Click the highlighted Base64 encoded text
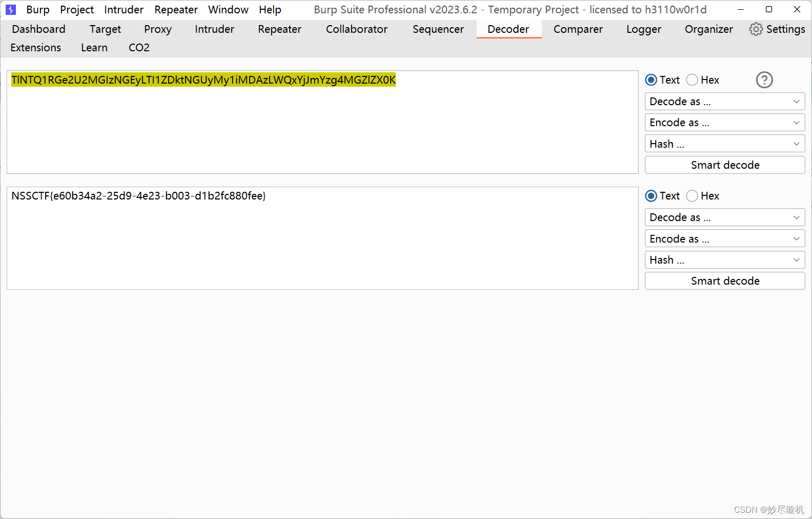812x519 pixels. pyautogui.click(x=204, y=80)
